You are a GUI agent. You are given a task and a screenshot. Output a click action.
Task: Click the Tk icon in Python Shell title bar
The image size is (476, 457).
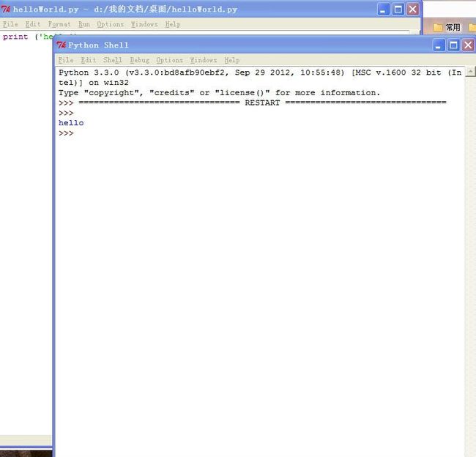click(x=61, y=45)
